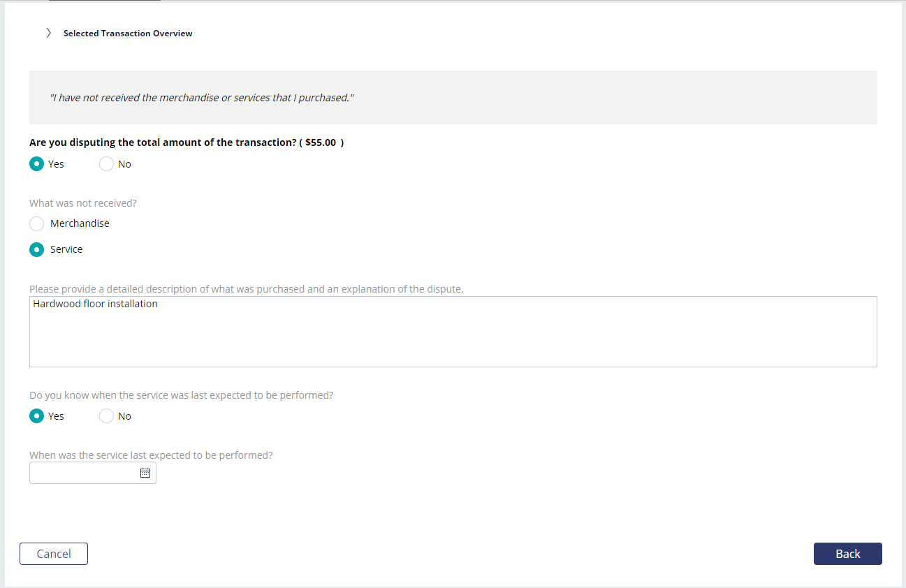Image resolution: width=906 pixels, height=588 pixels.
Task: Click the "When was the service last expected" label
Action: tap(151, 455)
